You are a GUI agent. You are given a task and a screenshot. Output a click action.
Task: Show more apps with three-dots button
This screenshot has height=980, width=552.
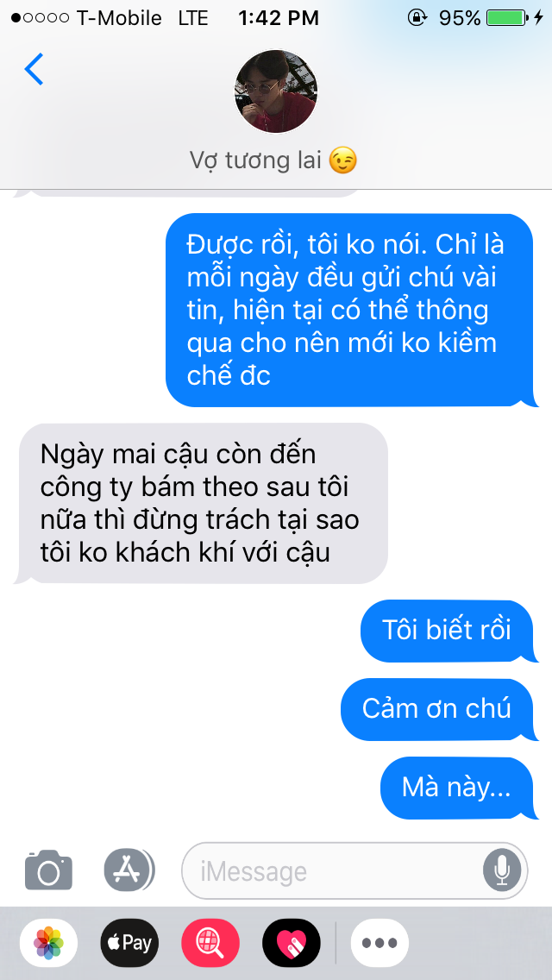click(379, 943)
